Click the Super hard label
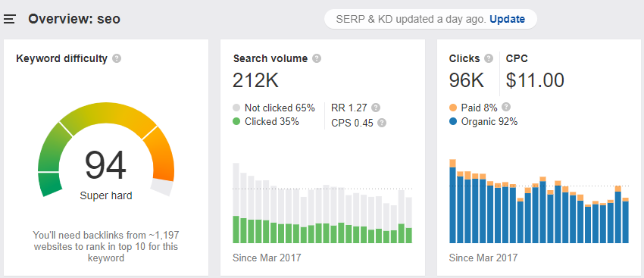 click(x=106, y=195)
